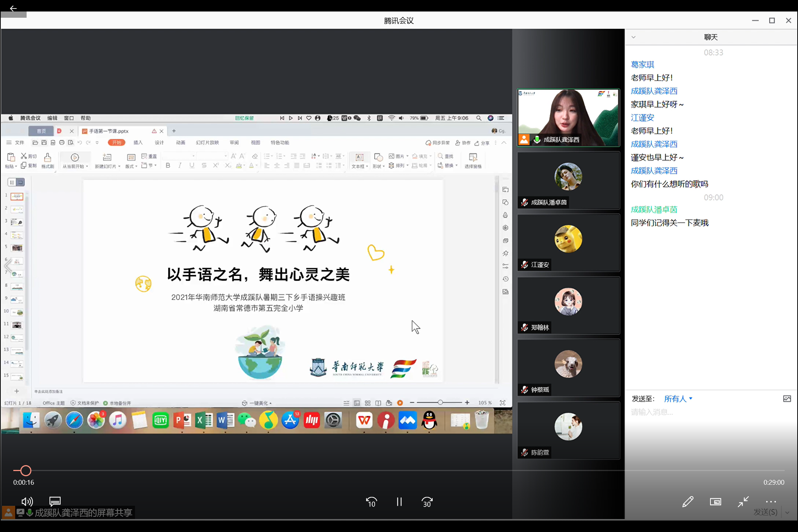Select the 江谨安 participant tile

point(568,243)
